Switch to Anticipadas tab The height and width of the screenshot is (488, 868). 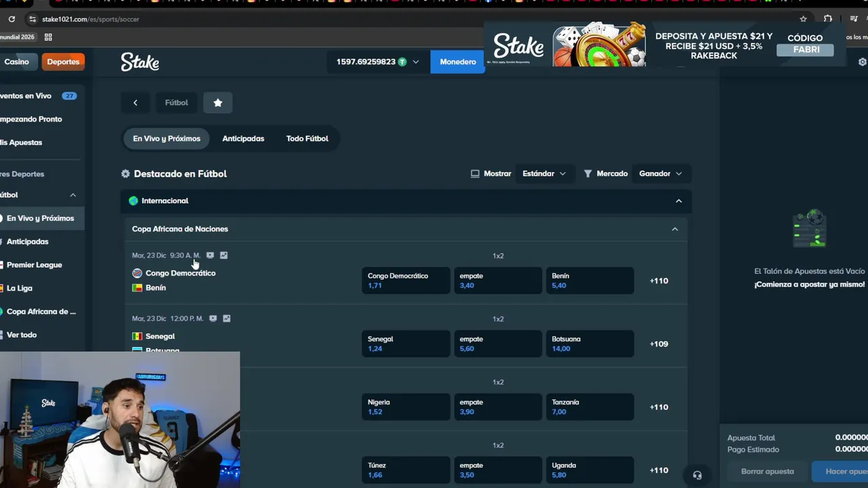[x=243, y=138]
